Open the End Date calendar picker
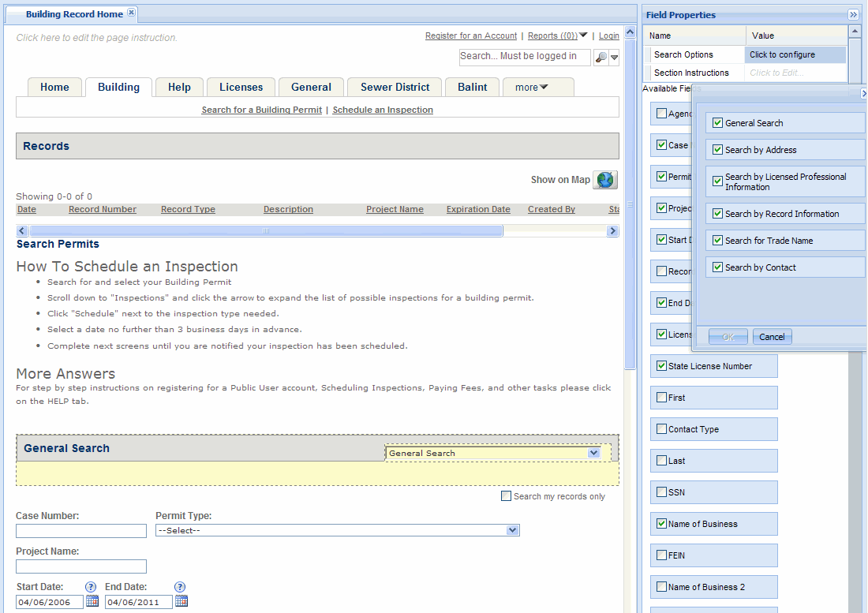The width and height of the screenshot is (868, 613). click(181, 602)
